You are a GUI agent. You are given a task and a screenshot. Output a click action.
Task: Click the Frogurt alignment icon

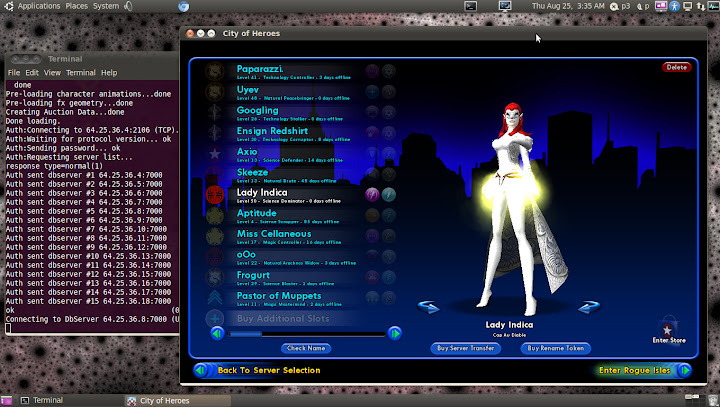click(x=214, y=277)
